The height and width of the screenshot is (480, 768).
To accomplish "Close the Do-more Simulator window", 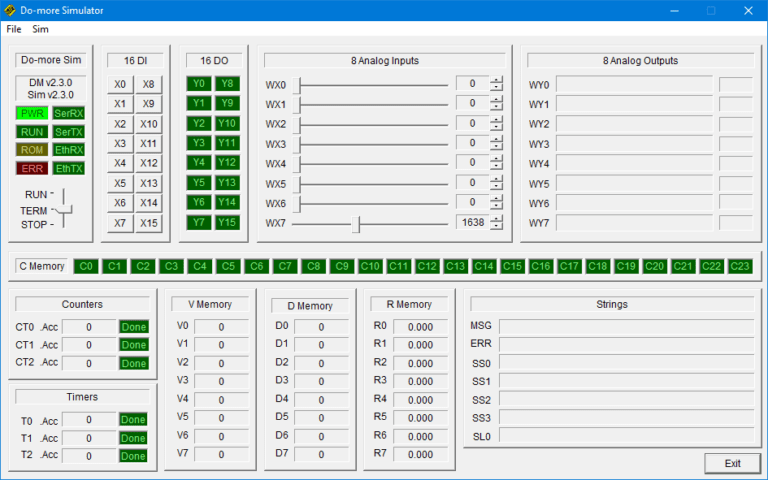I will pyautogui.click(x=748, y=10).
